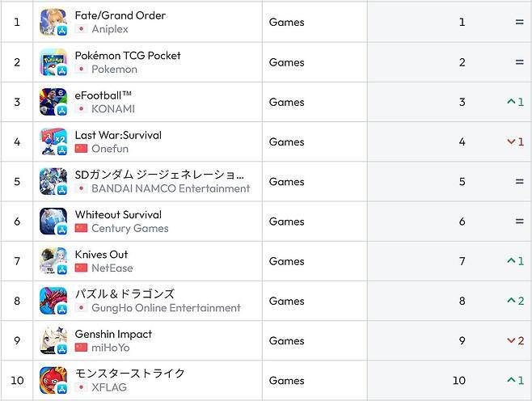Click the China flag beside Onefun
This screenshot has width=532, height=401.
(81, 149)
